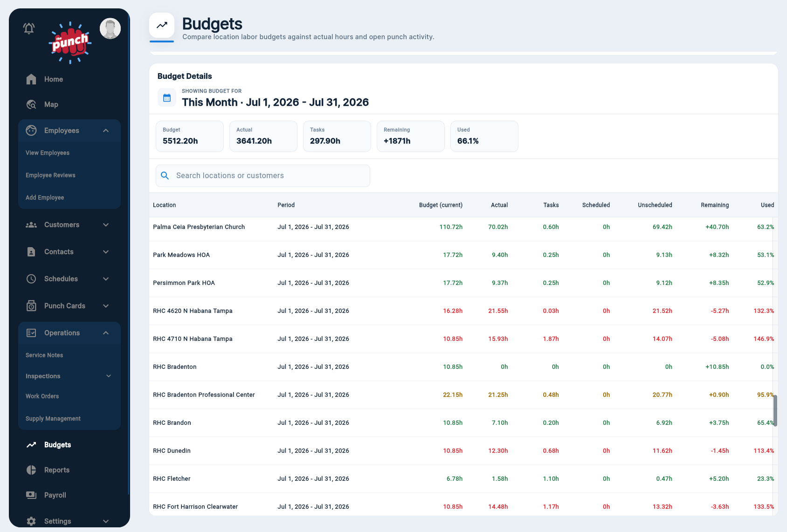
Task: Click the Home icon in sidebar
Action: pyautogui.click(x=31, y=79)
